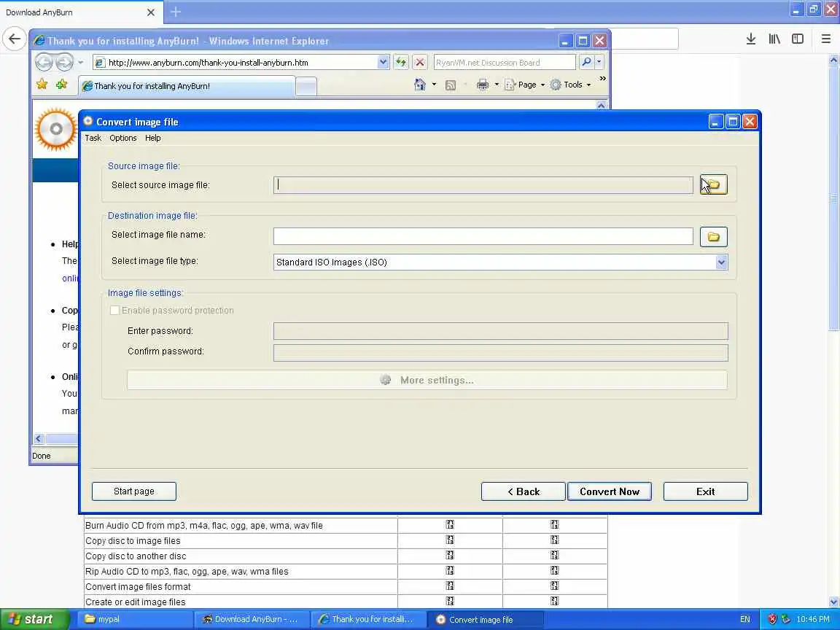The image size is (840, 630).
Task: Click the Enter password field
Action: (x=500, y=331)
